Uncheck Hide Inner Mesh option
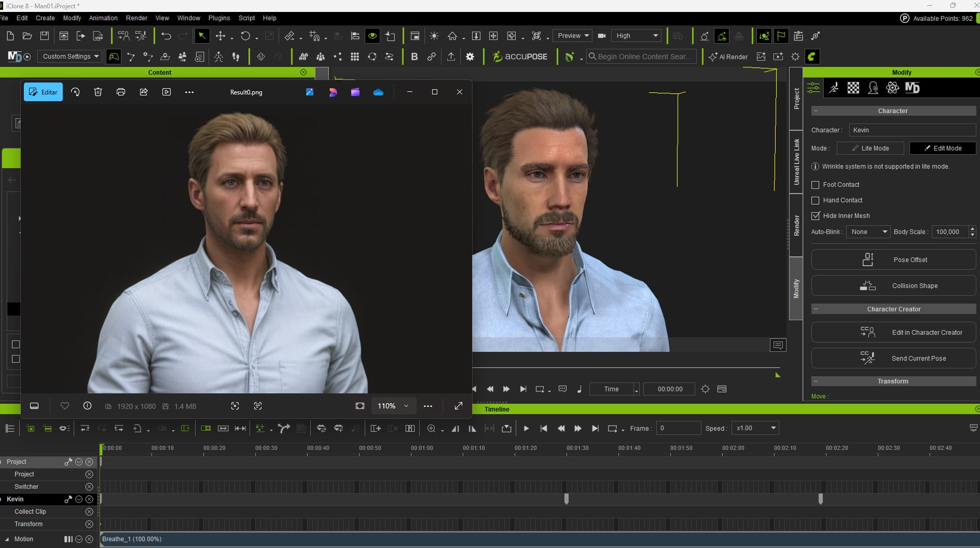Screen dimensions: 980x548 pos(815,216)
